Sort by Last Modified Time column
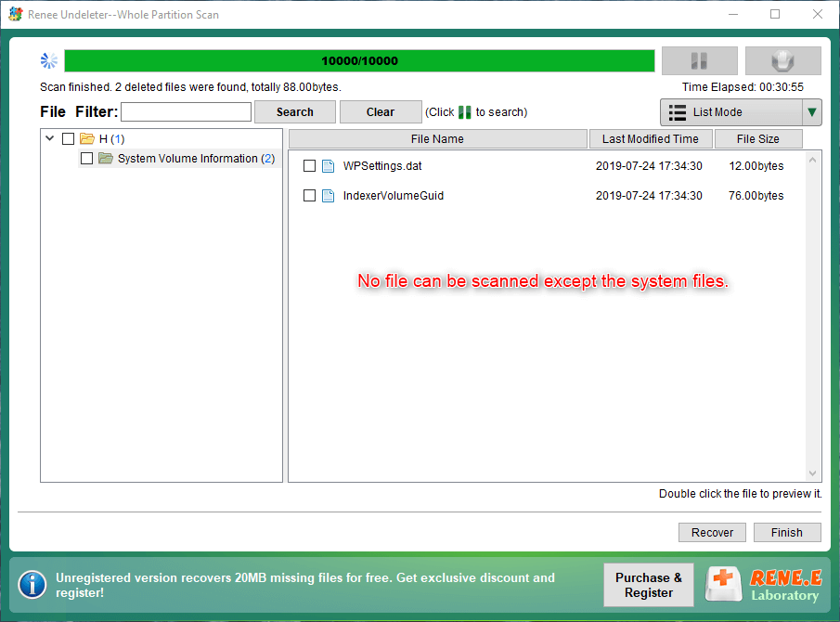This screenshot has height=622, width=840. [650, 139]
